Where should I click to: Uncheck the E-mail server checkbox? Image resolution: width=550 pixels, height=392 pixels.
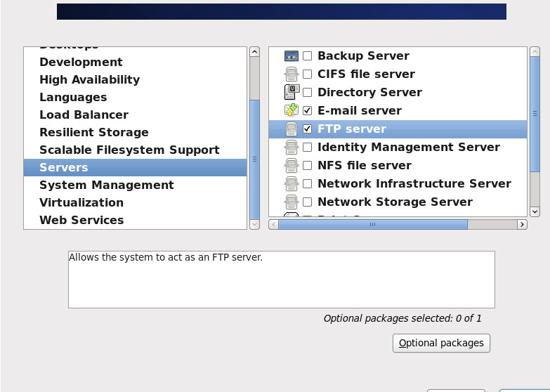coord(307,110)
